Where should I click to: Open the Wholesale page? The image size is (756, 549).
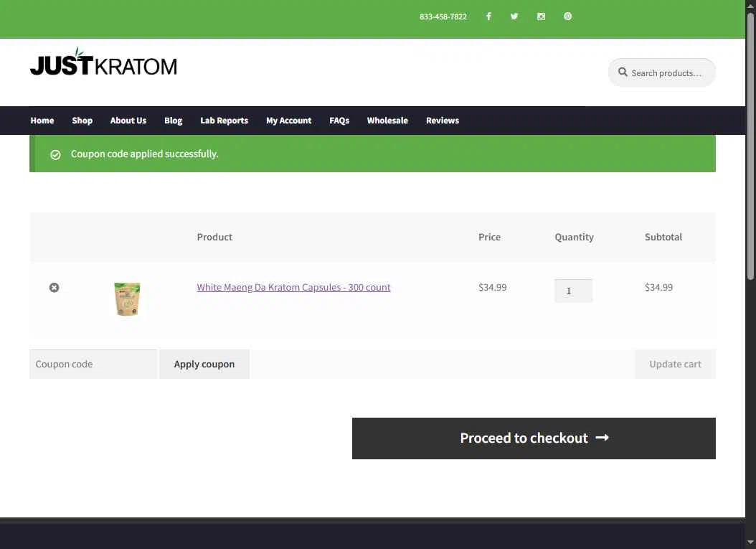tap(387, 121)
